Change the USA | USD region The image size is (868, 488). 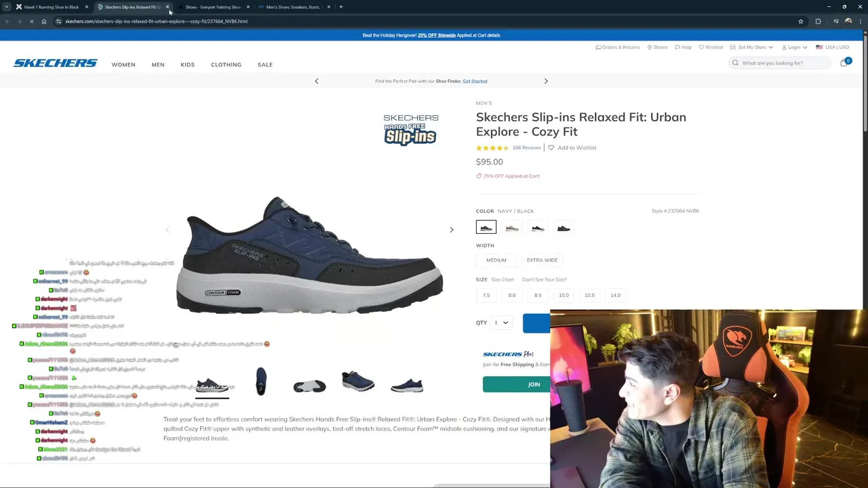(832, 47)
